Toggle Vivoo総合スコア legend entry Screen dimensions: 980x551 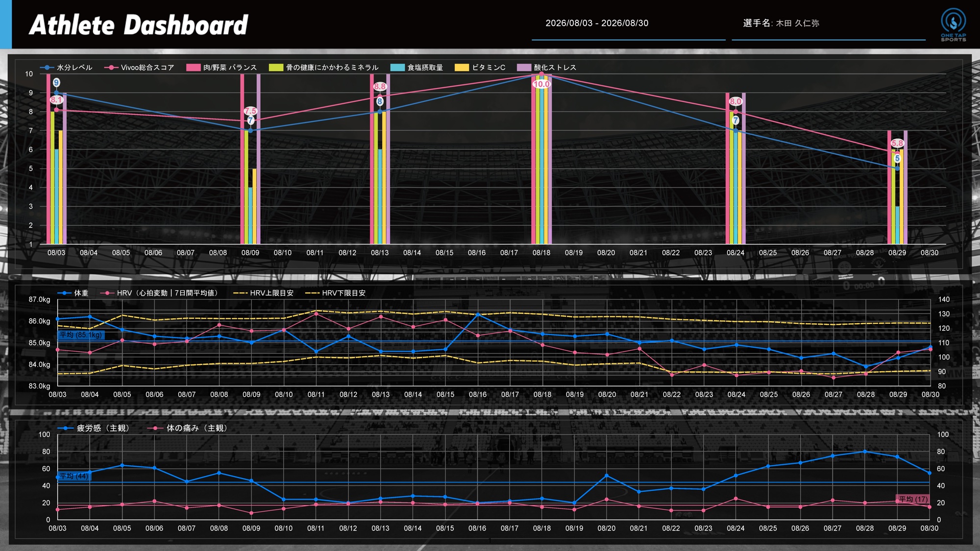(x=139, y=68)
